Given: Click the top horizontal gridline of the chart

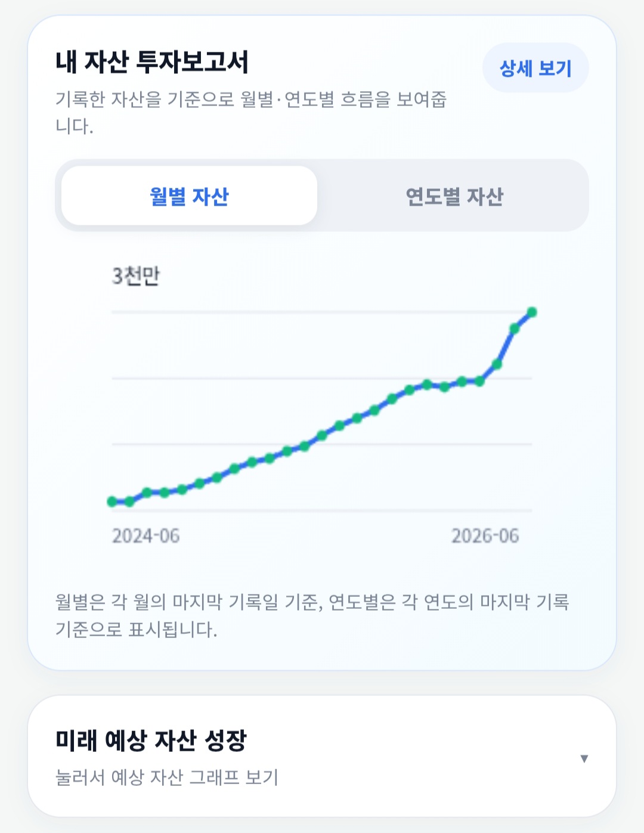Looking at the screenshot, I should point(322,312).
